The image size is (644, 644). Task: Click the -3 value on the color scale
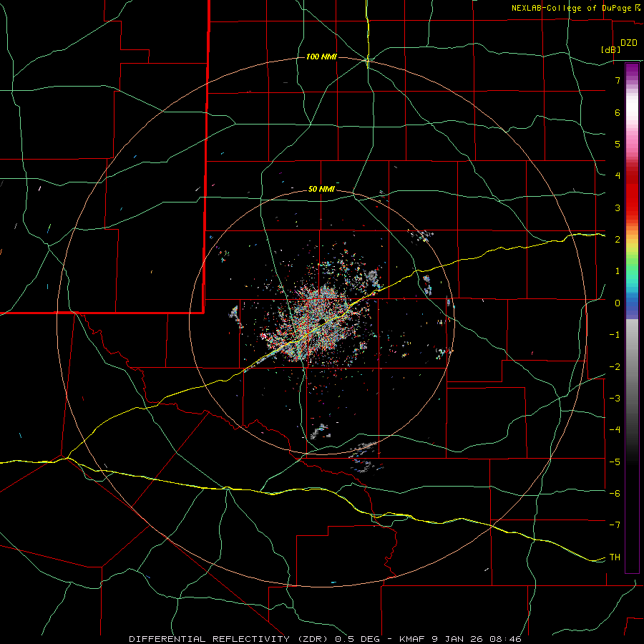pyautogui.click(x=615, y=398)
